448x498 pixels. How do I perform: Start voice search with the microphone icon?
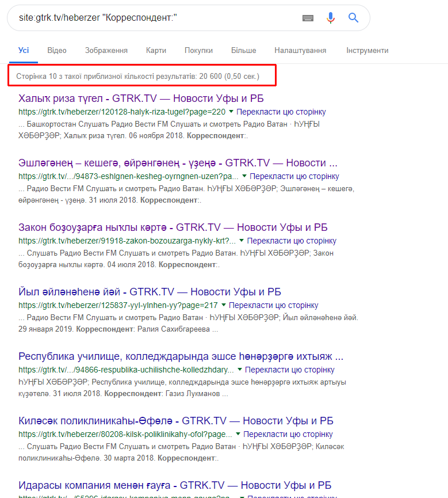[x=331, y=18]
